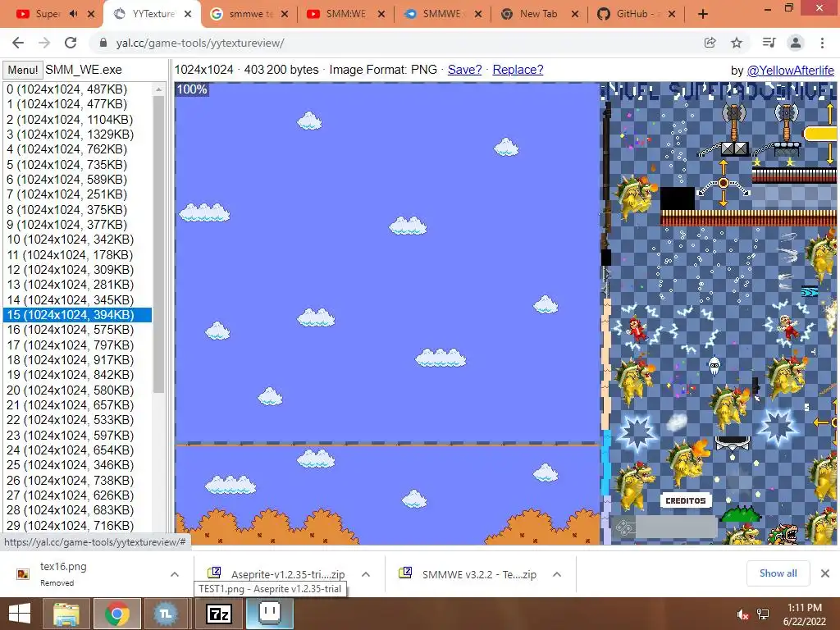Click Chrome icon in taskbar
840x630 pixels.
click(116, 614)
